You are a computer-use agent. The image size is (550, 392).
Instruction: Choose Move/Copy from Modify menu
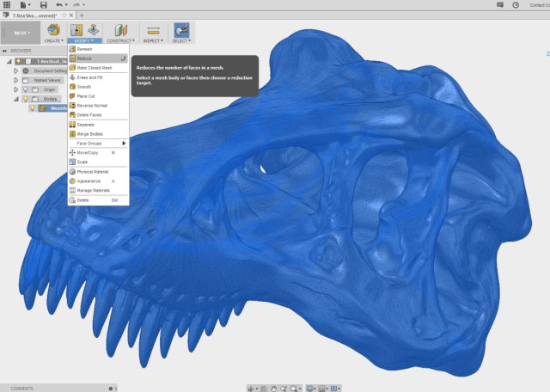pyautogui.click(x=98, y=153)
